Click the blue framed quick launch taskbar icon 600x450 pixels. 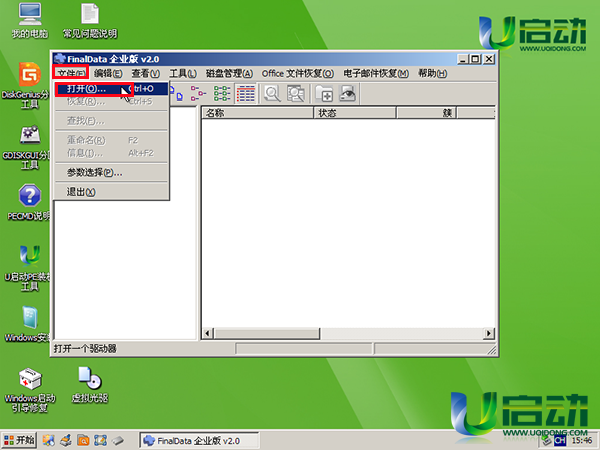click(x=100, y=440)
